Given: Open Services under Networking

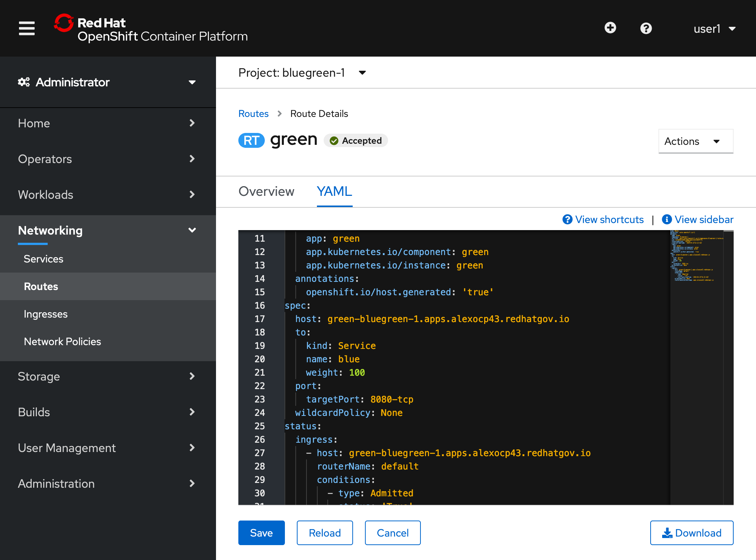Looking at the screenshot, I should [x=108, y=259].
